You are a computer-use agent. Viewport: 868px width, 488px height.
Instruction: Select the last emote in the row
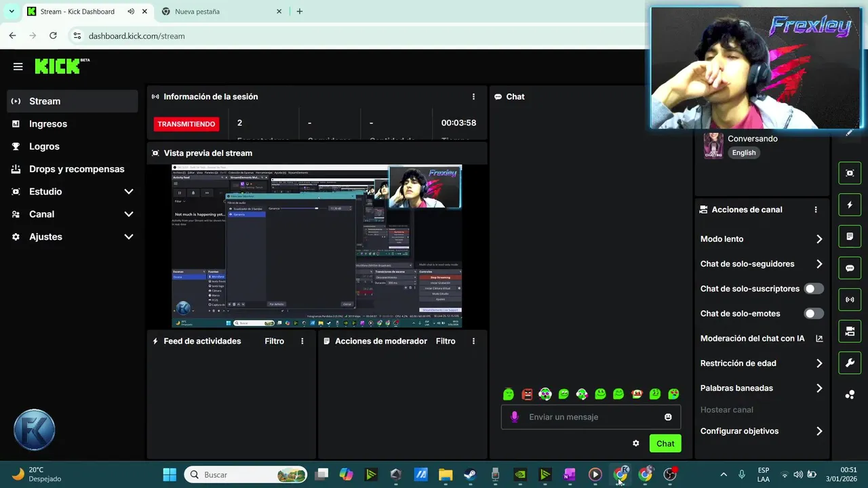point(673,394)
